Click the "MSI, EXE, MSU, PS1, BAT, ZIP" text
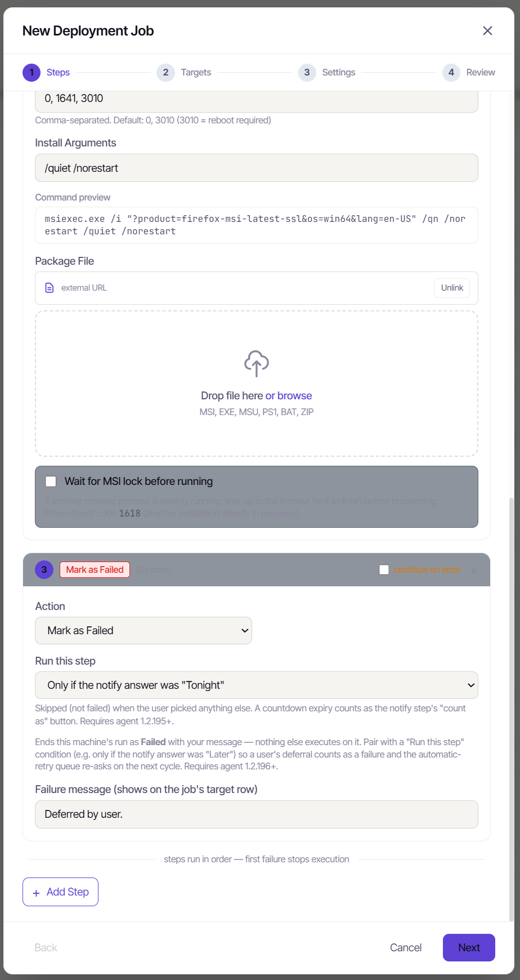 [x=257, y=412]
